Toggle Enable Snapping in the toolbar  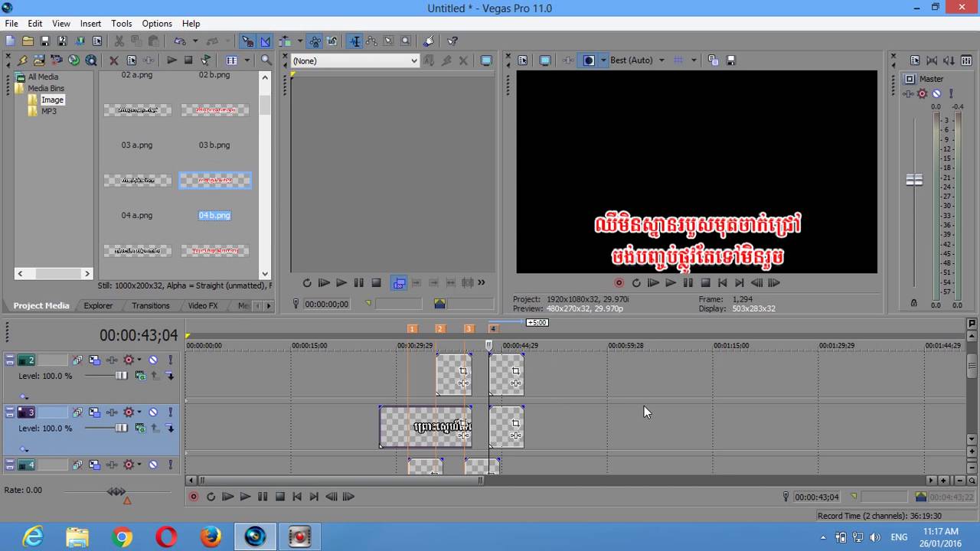click(248, 41)
